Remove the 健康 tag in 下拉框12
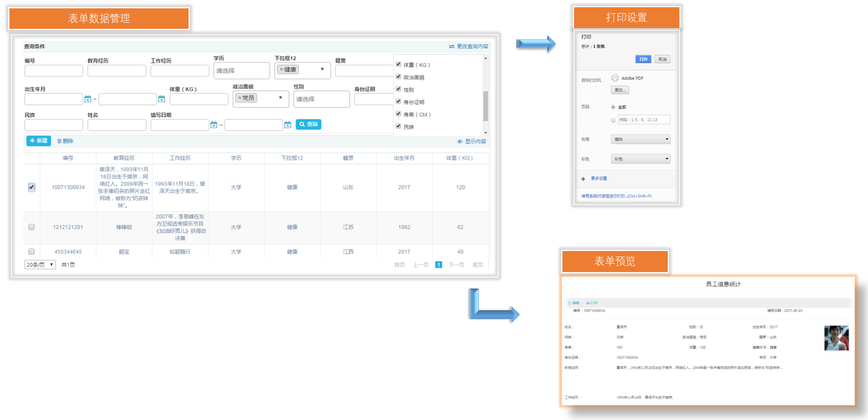Viewport: 868px width, 420px height. [x=281, y=70]
